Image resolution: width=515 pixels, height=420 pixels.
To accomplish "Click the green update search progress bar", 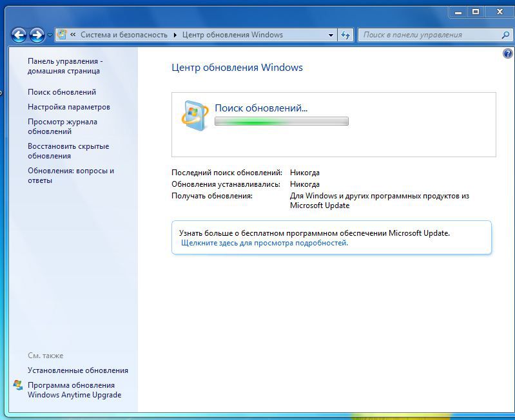I will click(x=282, y=121).
